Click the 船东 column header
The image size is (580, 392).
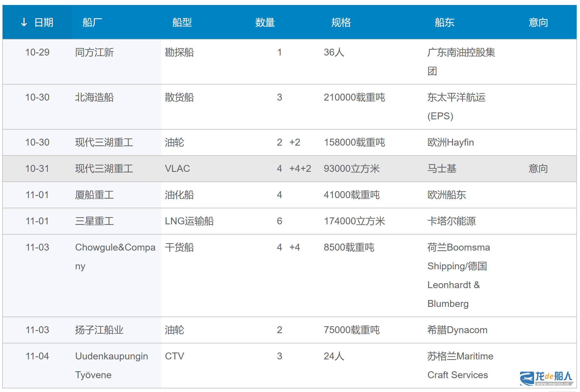[445, 22]
